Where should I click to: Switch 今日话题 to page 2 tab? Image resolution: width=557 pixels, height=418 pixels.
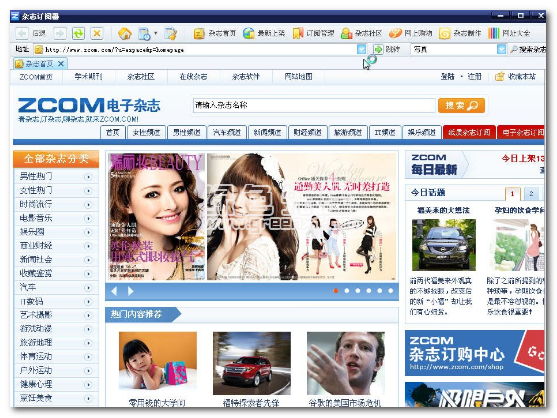click(x=531, y=194)
